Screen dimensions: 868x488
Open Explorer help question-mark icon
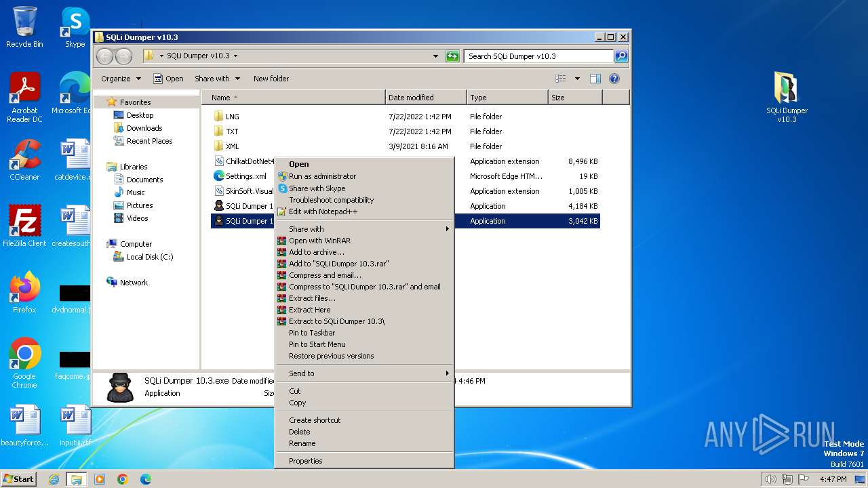pyautogui.click(x=614, y=79)
